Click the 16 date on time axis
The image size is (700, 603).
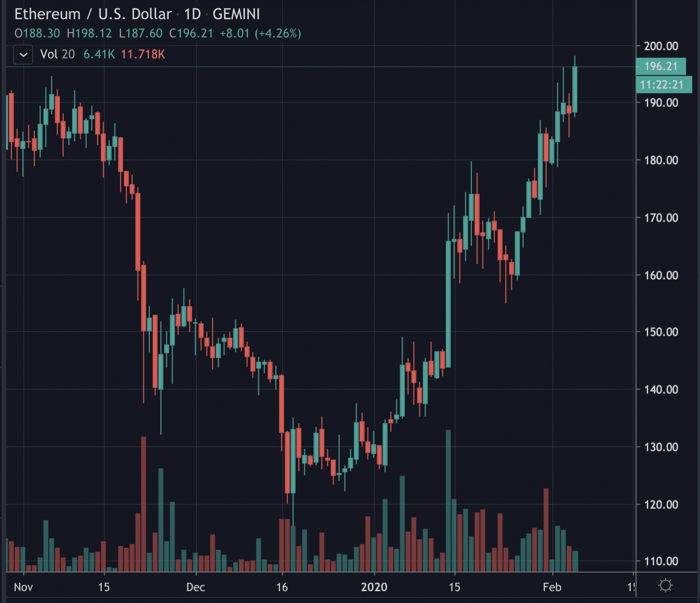282,587
